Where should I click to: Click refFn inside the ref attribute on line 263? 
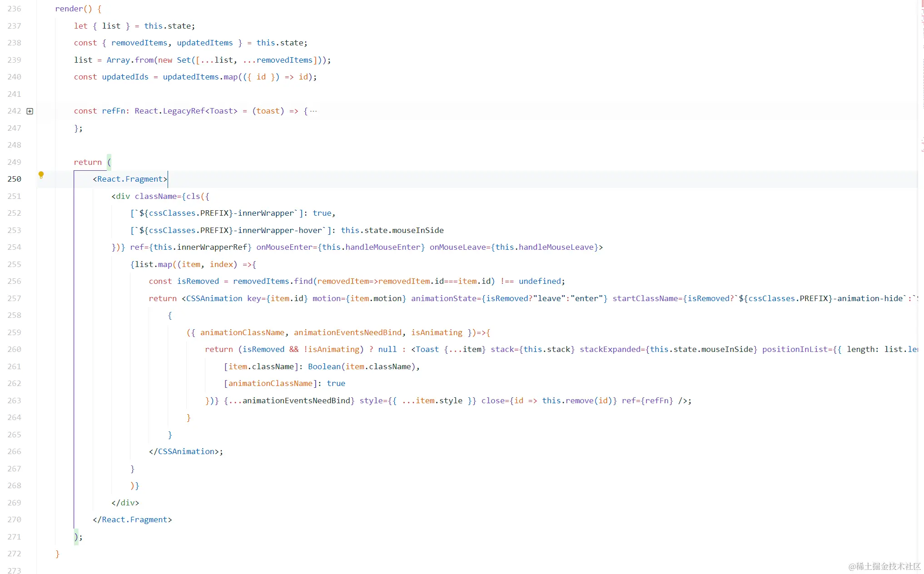pos(656,401)
